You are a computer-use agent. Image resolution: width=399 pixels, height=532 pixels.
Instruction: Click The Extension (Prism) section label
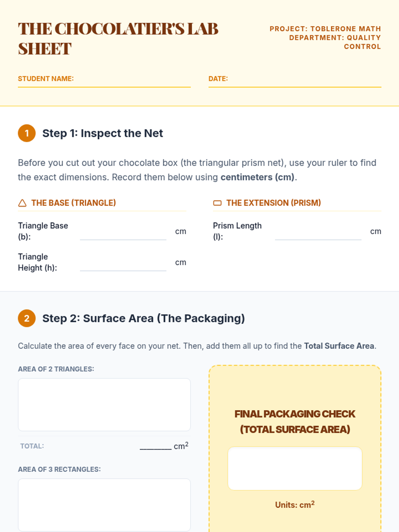coord(274,203)
